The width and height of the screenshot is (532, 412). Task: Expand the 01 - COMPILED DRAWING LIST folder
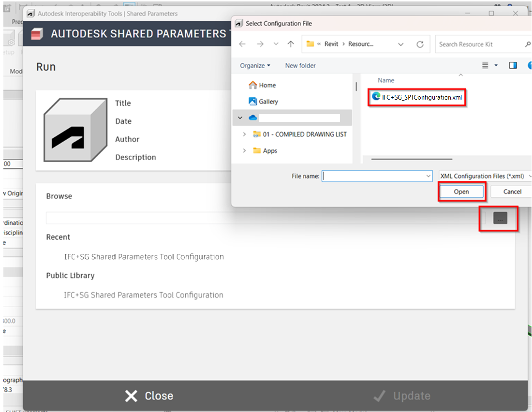pos(244,134)
